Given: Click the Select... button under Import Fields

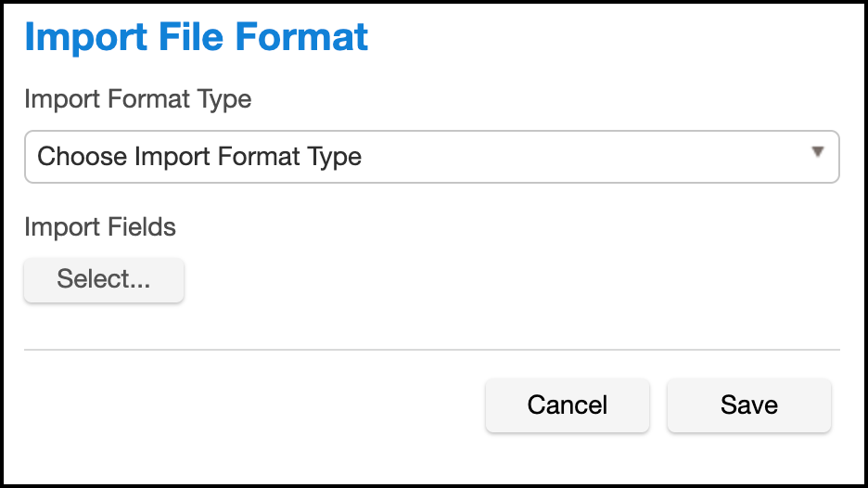Looking at the screenshot, I should [104, 279].
